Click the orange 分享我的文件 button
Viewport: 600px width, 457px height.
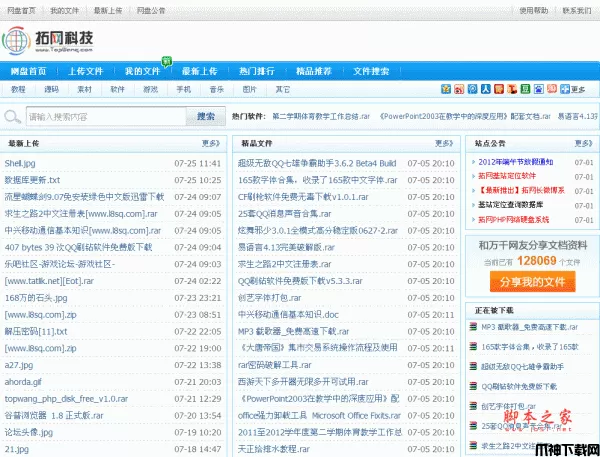[533, 282]
